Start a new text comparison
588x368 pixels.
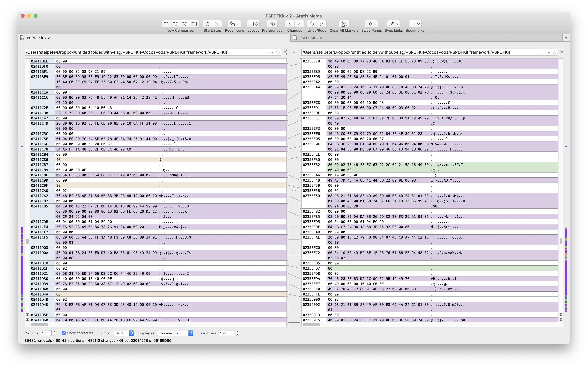[167, 24]
